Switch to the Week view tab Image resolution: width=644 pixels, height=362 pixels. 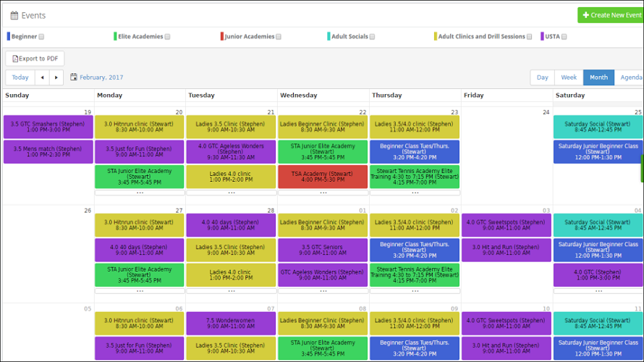pyautogui.click(x=569, y=77)
